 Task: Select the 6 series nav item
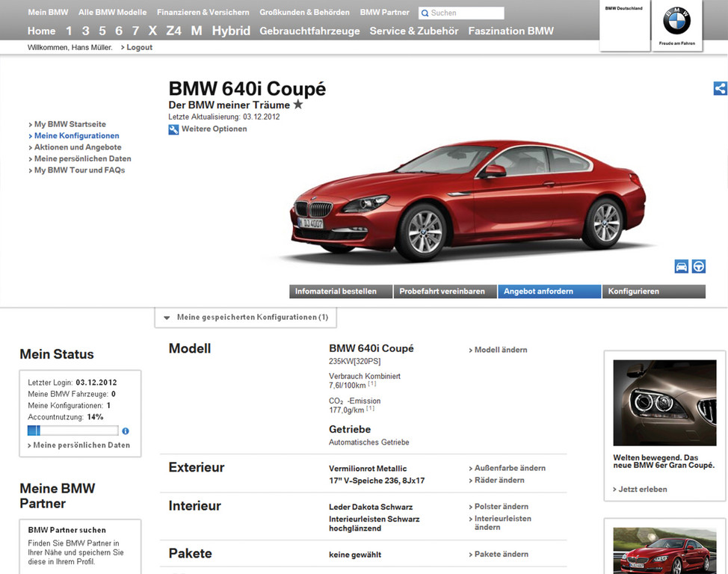[119, 31]
